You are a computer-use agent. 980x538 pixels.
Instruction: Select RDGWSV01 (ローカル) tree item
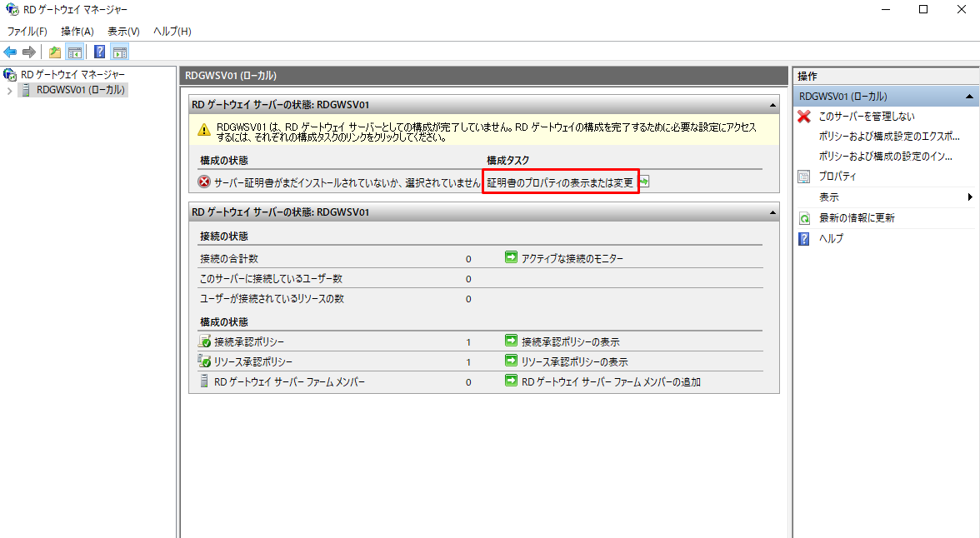pos(81,90)
